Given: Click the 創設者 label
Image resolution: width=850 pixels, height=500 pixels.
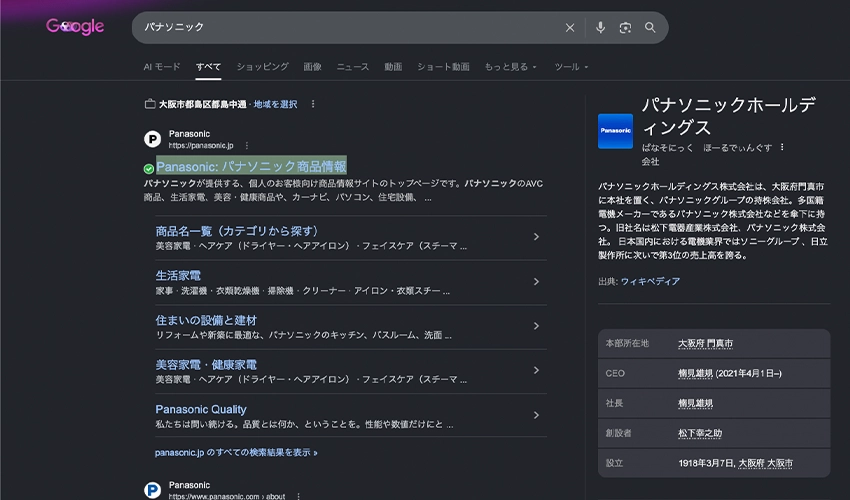Looking at the screenshot, I should point(619,433).
